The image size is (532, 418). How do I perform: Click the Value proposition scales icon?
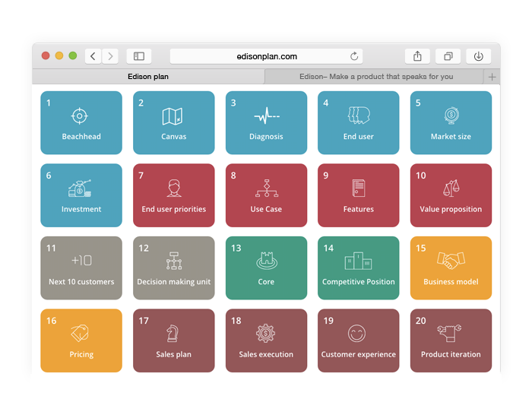(x=451, y=188)
